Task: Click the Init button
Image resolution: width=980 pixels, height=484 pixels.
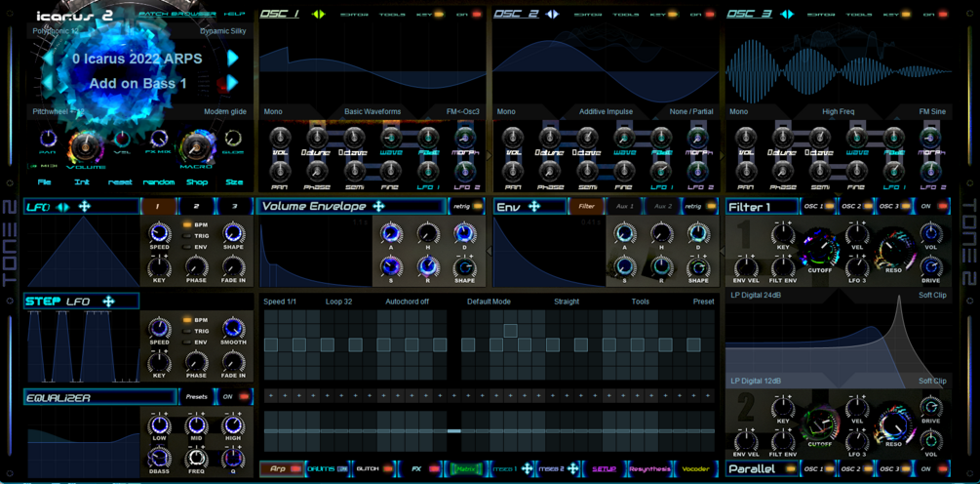Action: [x=82, y=182]
